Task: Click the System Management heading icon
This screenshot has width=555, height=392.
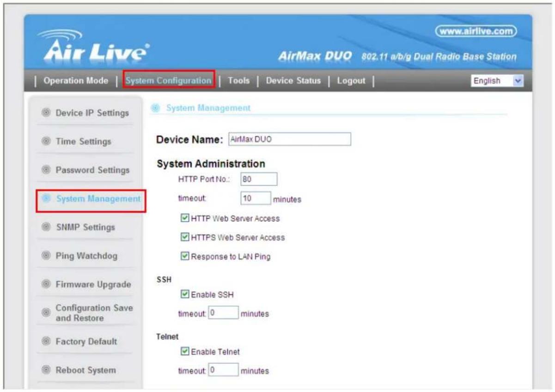Action: [x=156, y=108]
